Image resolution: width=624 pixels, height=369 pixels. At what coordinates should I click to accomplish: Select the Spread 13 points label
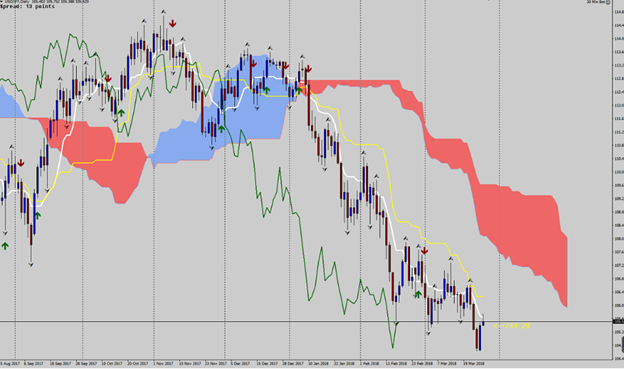27,6
